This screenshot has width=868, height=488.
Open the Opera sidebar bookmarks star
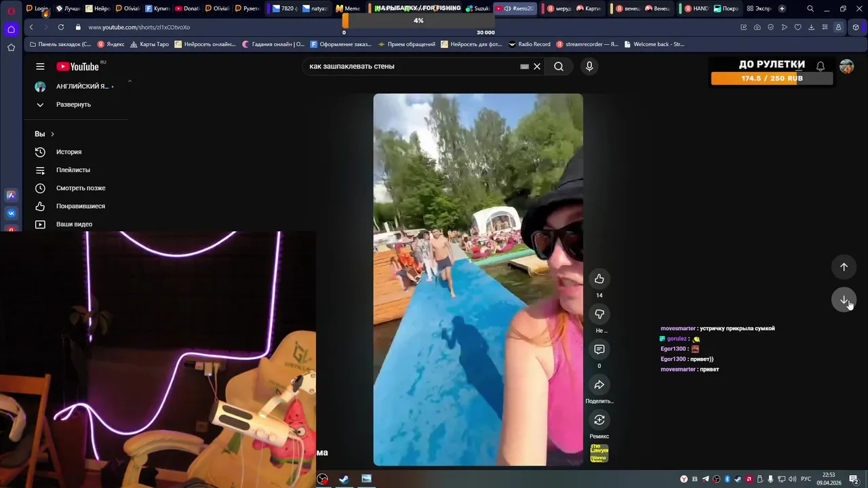(x=11, y=47)
